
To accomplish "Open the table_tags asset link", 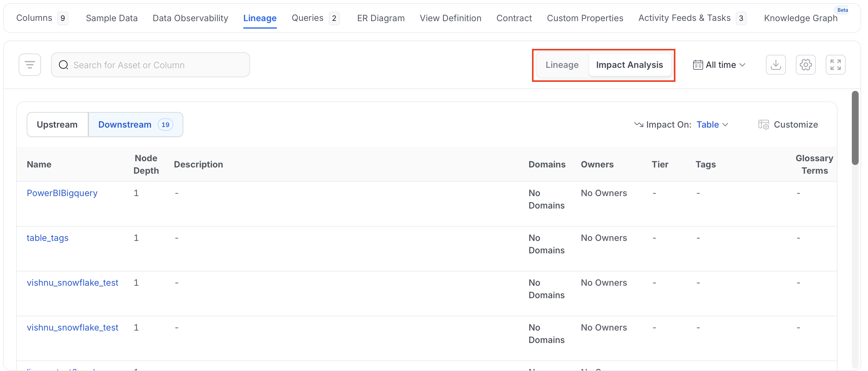I will click(48, 238).
